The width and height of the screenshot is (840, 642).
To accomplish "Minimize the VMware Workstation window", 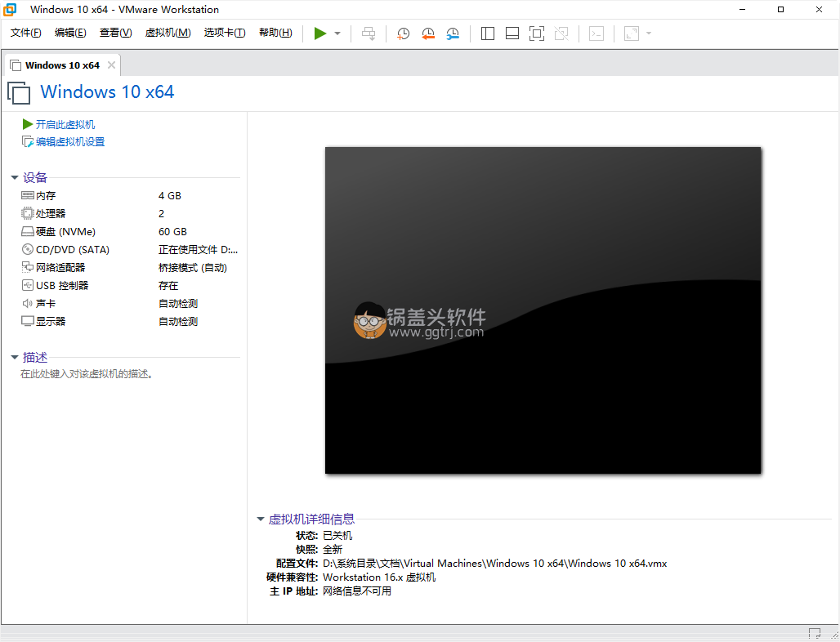I will (742, 10).
